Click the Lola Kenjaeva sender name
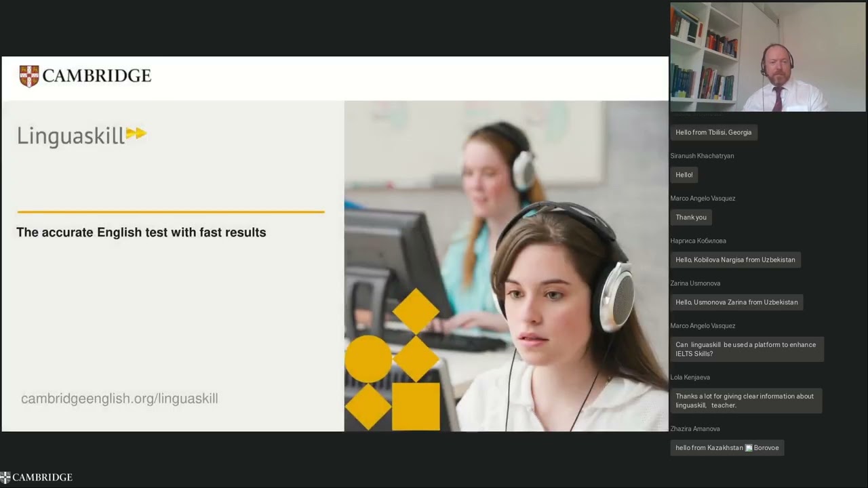The height and width of the screenshot is (488, 868). (690, 378)
